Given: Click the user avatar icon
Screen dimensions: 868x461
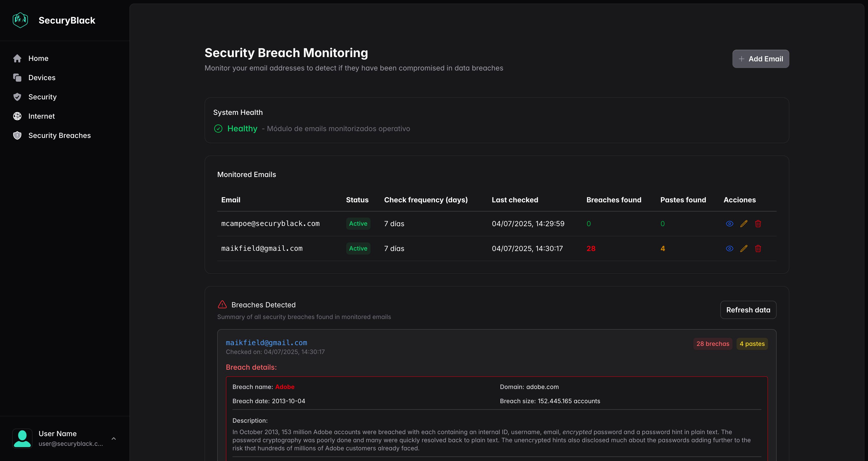Looking at the screenshot, I should pyautogui.click(x=22, y=438).
